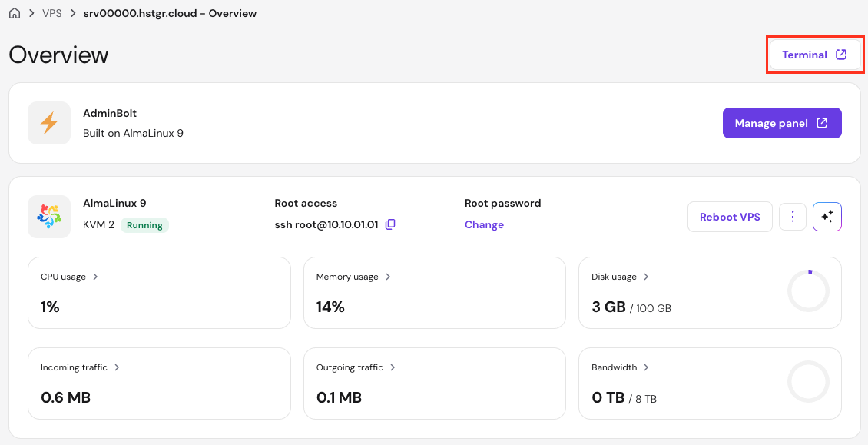Click the Bandwidth ring chart
The height and width of the screenshot is (445, 868).
(x=808, y=382)
